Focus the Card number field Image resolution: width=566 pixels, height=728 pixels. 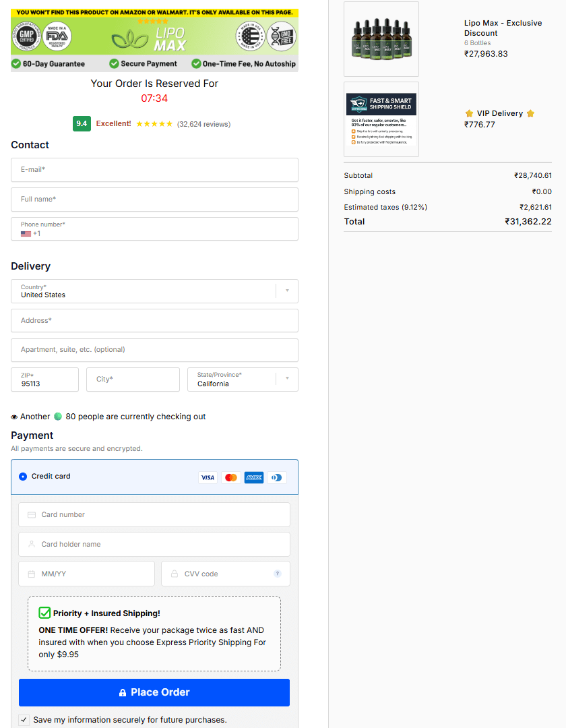pyautogui.click(x=154, y=515)
